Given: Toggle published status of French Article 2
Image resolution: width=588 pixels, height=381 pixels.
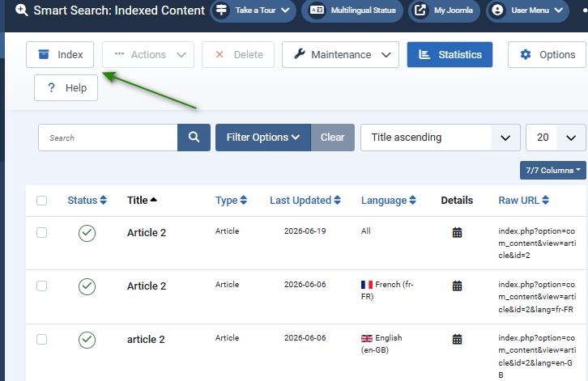Looking at the screenshot, I should click(x=87, y=286).
